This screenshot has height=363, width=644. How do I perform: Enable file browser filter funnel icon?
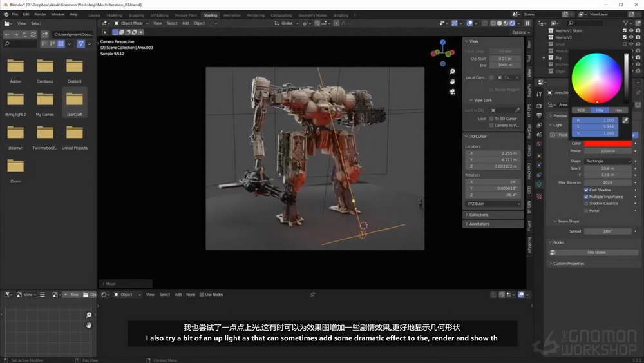click(x=81, y=44)
